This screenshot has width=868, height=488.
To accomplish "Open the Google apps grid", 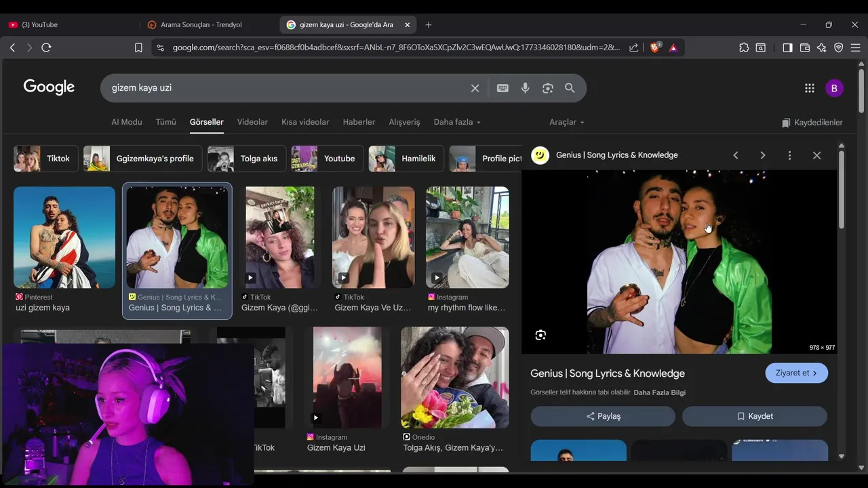I will 809,88.
